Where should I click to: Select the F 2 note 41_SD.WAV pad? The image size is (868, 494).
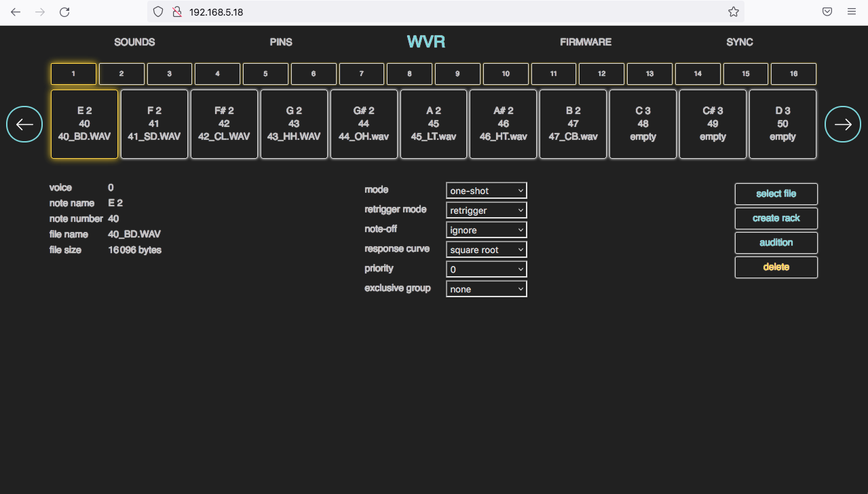point(154,124)
